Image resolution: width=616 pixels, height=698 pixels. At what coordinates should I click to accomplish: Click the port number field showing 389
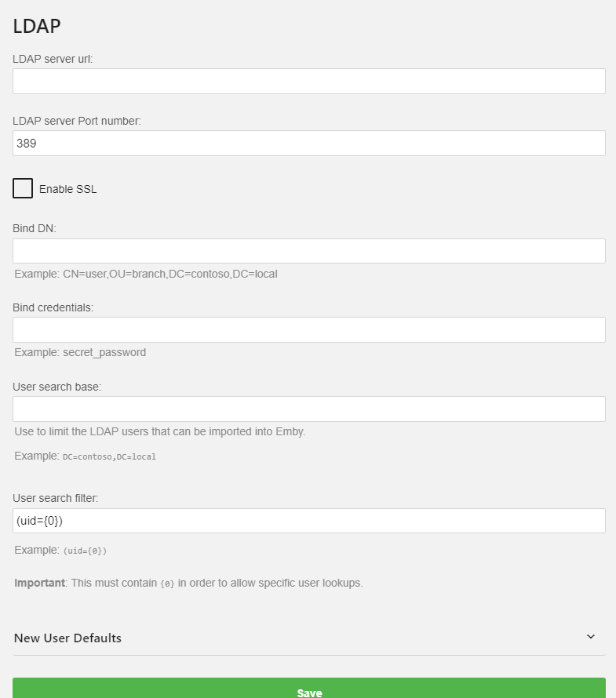(309, 144)
